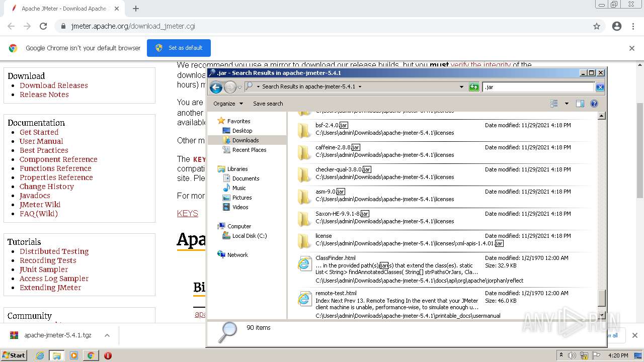Click the Chrome address bar URL
This screenshot has height=362, width=644.
(133, 26)
